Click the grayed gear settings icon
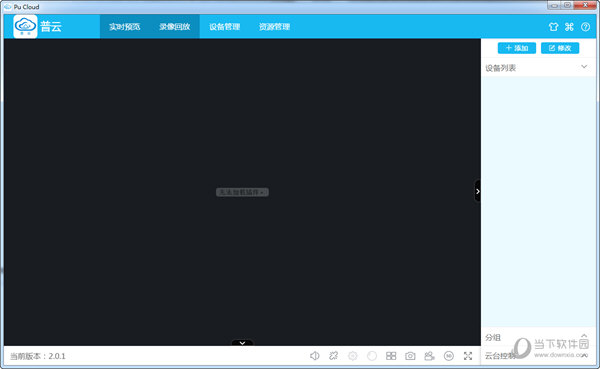This screenshot has width=600, height=369. tap(353, 356)
